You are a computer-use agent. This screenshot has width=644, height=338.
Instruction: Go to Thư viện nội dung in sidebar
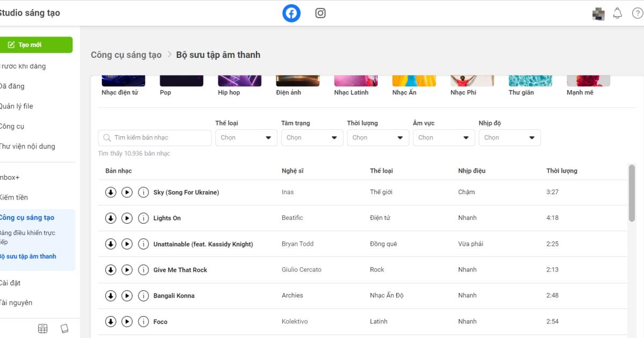pyautogui.click(x=28, y=146)
